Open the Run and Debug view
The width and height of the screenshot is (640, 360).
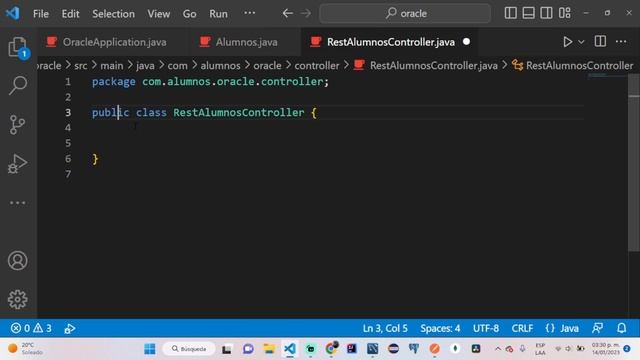pyautogui.click(x=18, y=164)
